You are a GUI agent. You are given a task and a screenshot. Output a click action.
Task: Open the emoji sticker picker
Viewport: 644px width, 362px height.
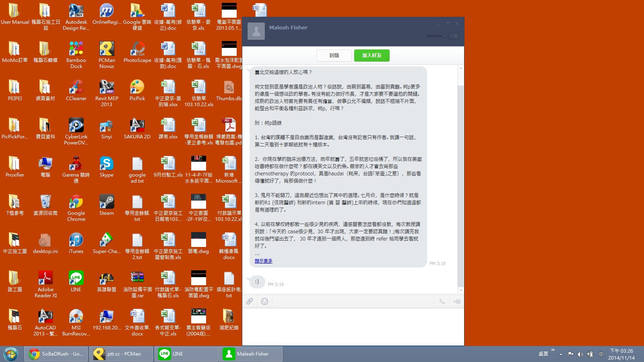264,301
